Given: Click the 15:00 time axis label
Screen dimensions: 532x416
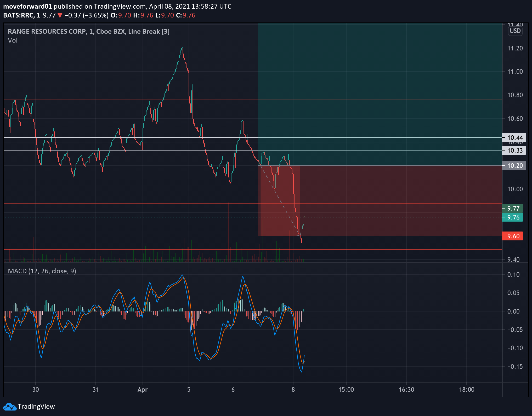Looking at the screenshot, I should (x=346, y=390).
